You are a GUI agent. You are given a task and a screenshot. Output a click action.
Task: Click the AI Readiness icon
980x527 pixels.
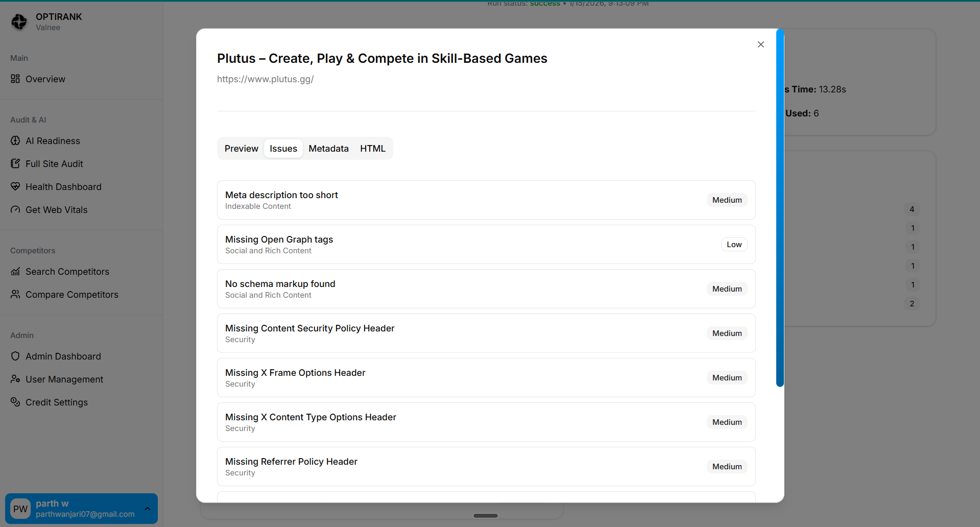(15, 140)
